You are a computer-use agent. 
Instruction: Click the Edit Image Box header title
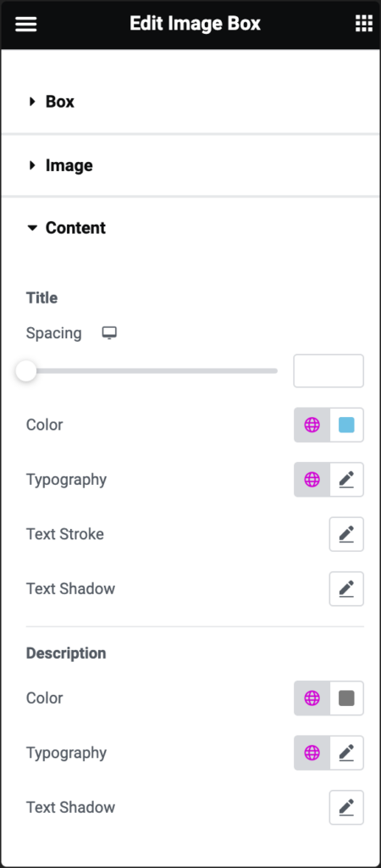coord(196,24)
